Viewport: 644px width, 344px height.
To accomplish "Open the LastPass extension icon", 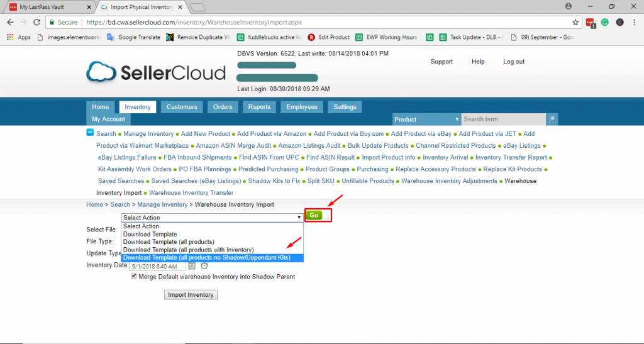I will (591, 23).
